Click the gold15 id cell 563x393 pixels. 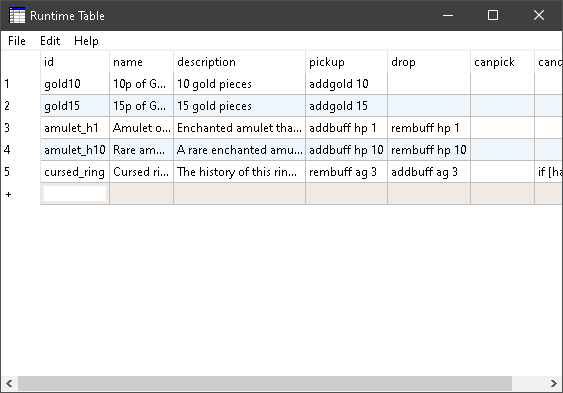click(x=75, y=106)
